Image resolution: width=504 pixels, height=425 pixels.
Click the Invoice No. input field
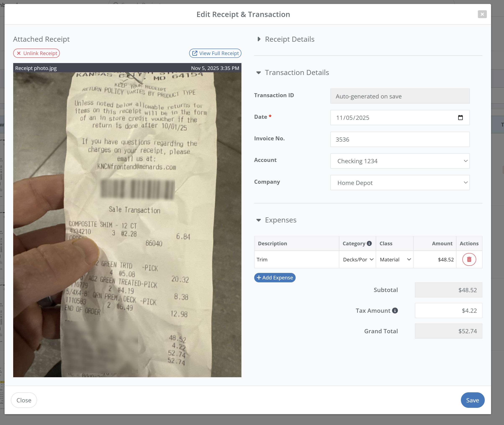point(400,140)
